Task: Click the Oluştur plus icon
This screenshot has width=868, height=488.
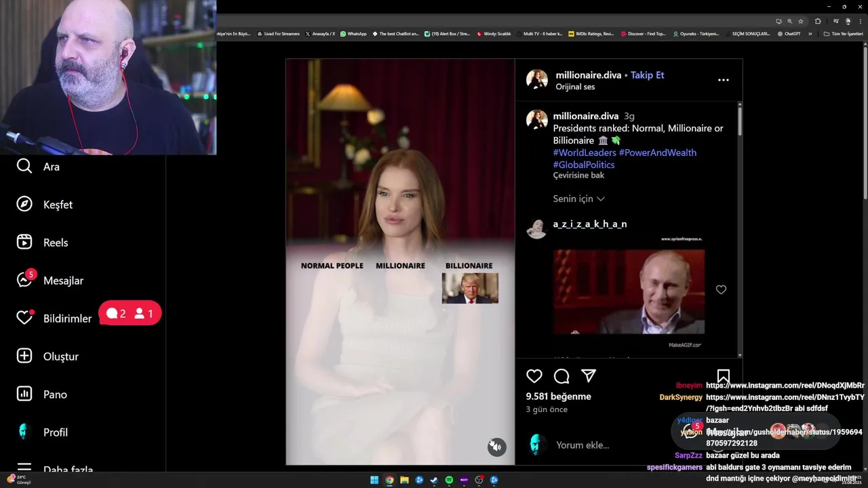Action: point(24,356)
